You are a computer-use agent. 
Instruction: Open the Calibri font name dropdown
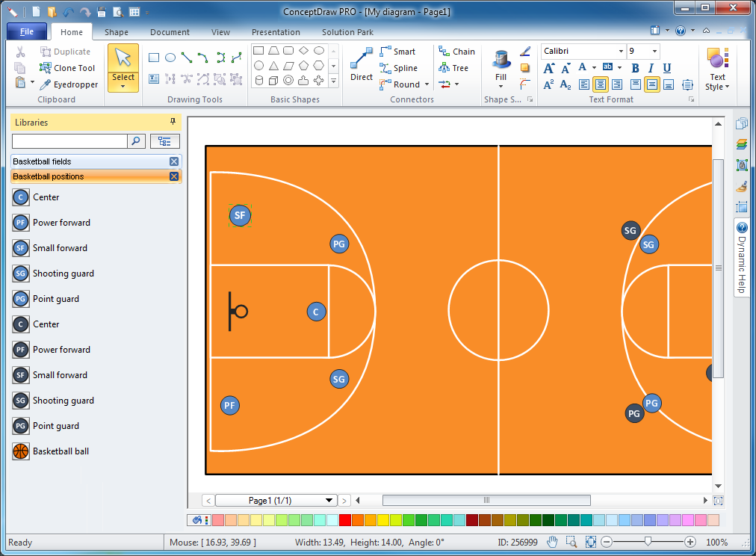pos(621,51)
